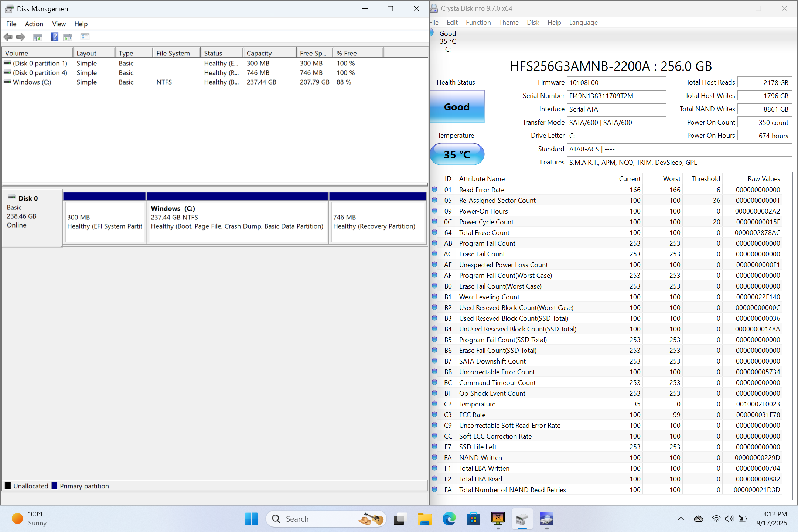Open the Windows Start button
The height and width of the screenshot is (532, 798).
tap(251, 519)
